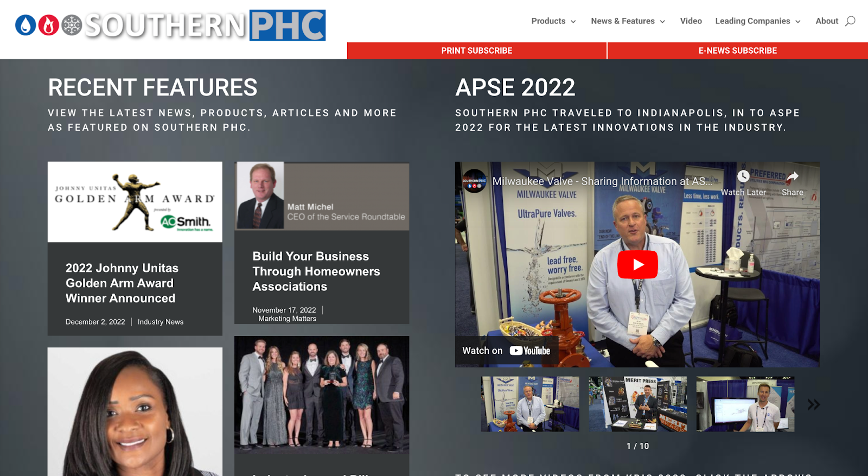Image resolution: width=868 pixels, height=476 pixels.
Task: Click the E-NEWS SUBSCRIBE button
Action: click(738, 50)
